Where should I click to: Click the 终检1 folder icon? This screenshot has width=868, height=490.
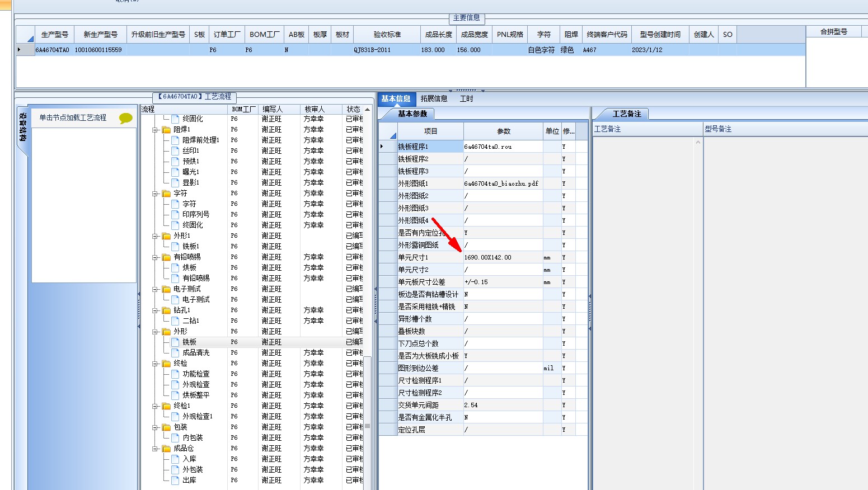(166, 406)
